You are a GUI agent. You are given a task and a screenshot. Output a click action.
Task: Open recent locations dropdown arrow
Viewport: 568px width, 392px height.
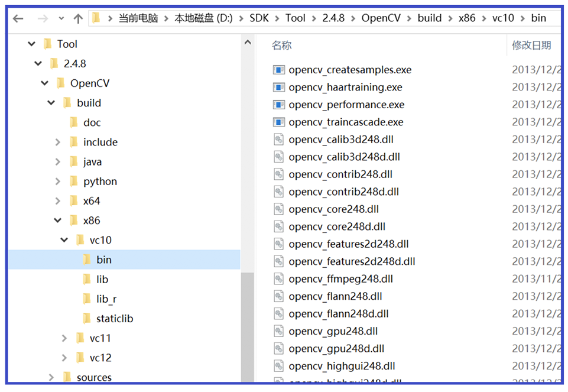coord(61,18)
